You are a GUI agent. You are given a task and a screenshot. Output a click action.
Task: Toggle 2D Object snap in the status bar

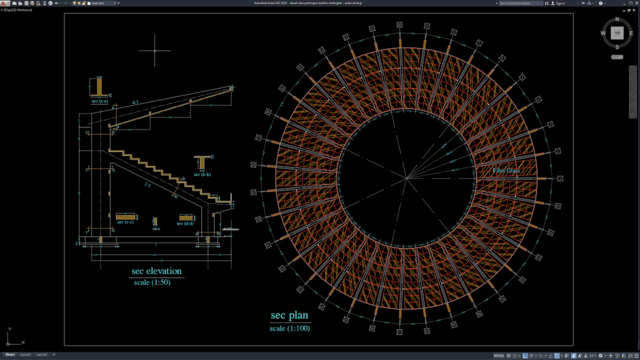click(x=557, y=356)
